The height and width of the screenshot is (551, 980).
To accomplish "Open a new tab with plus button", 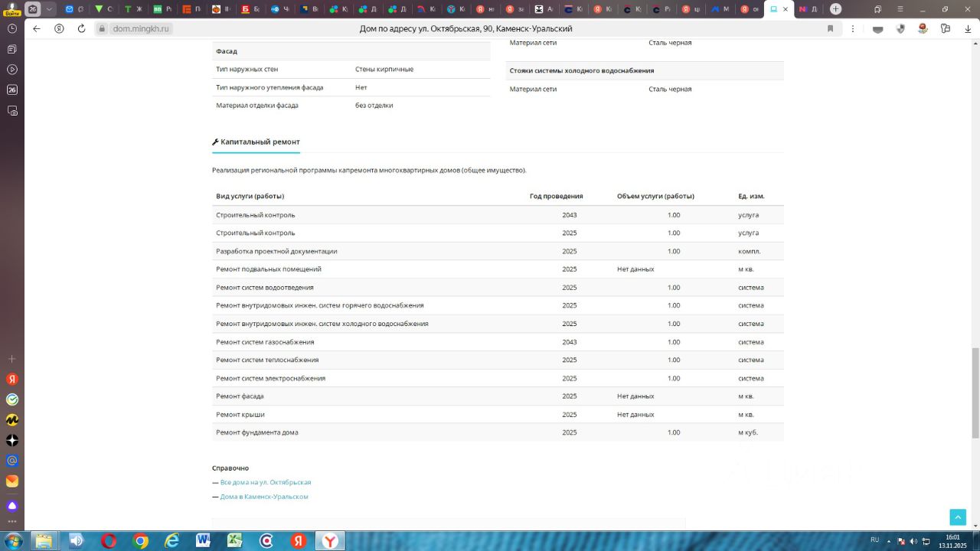I will [835, 9].
